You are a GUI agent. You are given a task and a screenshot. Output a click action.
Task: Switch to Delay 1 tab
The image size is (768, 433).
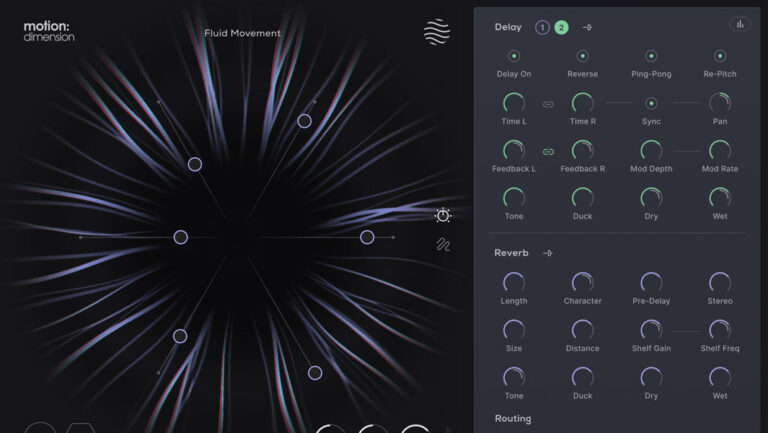[x=542, y=27]
